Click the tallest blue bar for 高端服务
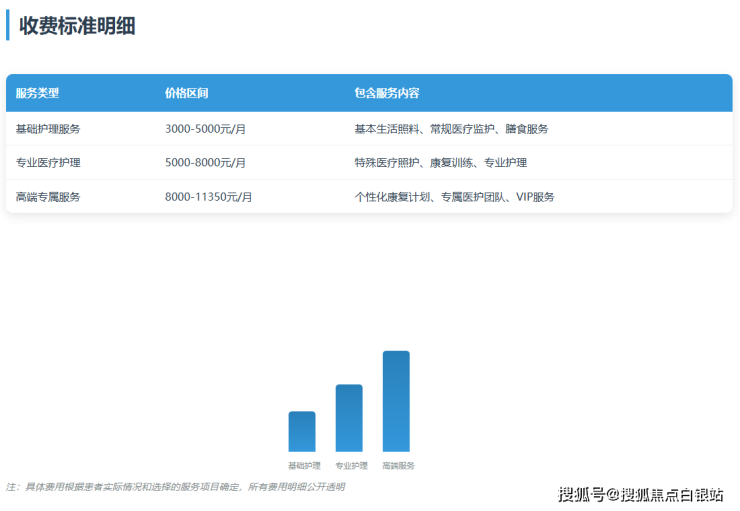Screen dimensions: 740x511 396,401
